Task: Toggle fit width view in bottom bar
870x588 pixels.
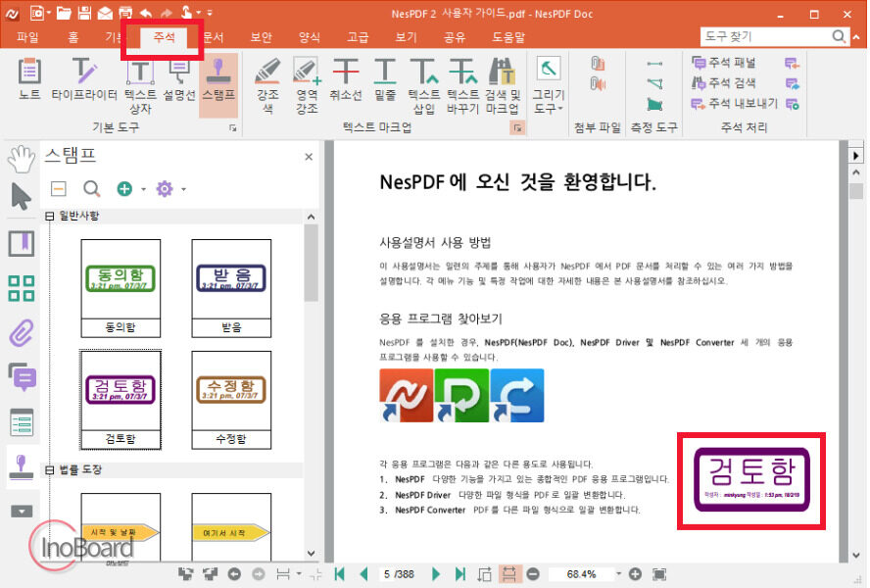Action: (x=508, y=574)
